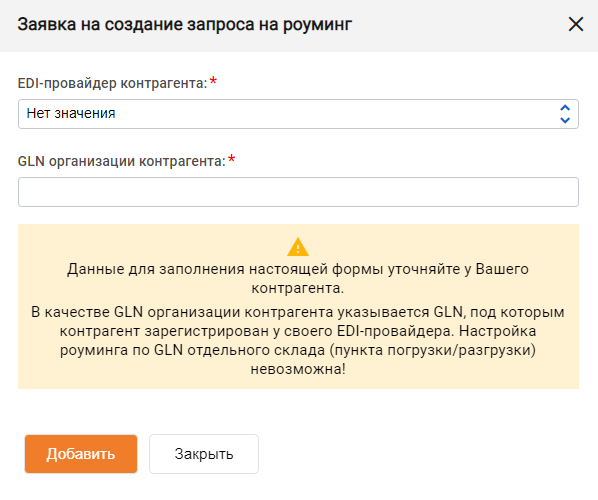The image size is (598, 500).
Task: Click the Закрыть button
Action: (204, 454)
